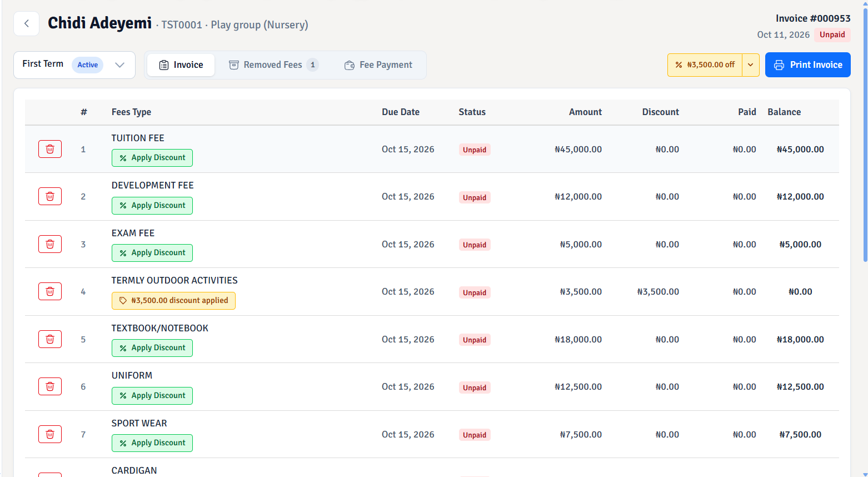Click the Fees Type column header
This screenshot has width=868, height=477.
131,112
